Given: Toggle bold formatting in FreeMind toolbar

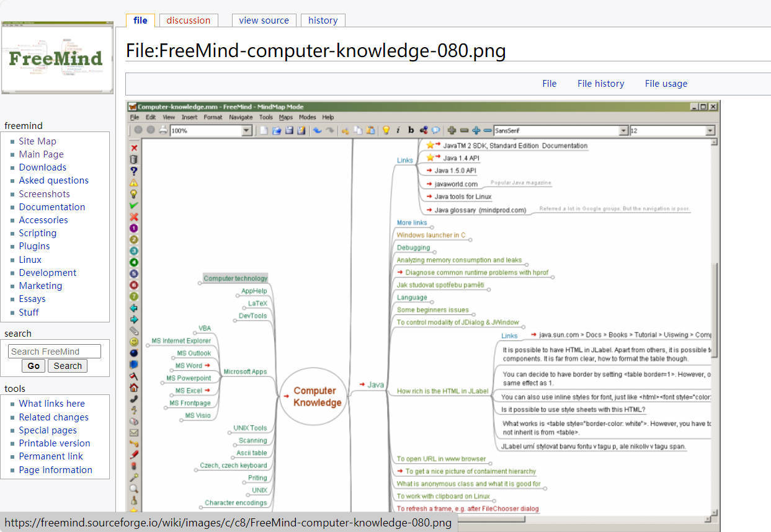Looking at the screenshot, I should click(411, 130).
